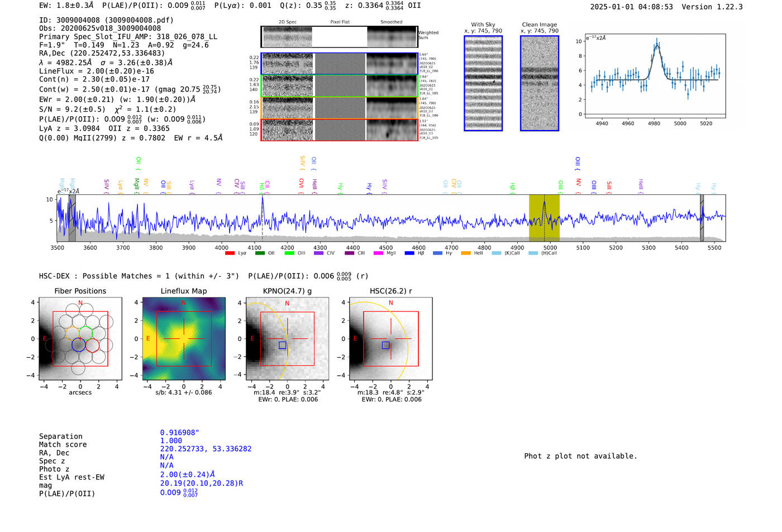Screen dimensions: 782x532
Task: Click the LineFlux = 2.00(±0.20)e-16 value
Action: pyautogui.click(x=97, y=71)
